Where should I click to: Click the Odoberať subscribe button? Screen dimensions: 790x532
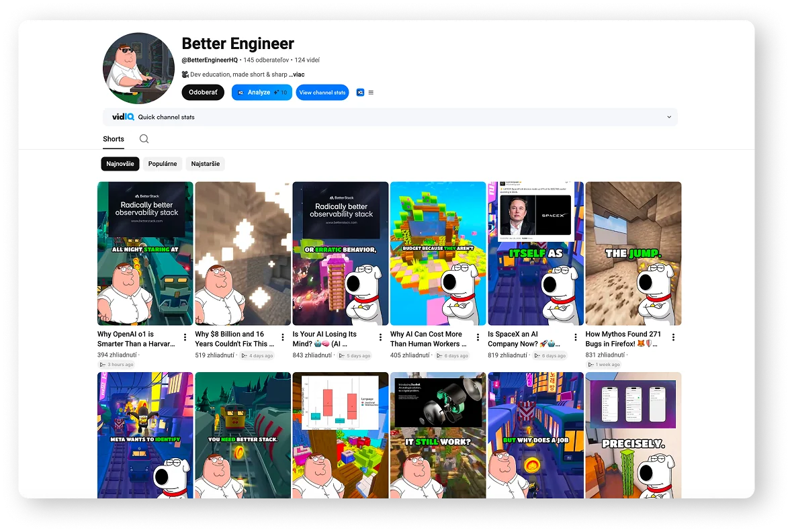(203, 92)
